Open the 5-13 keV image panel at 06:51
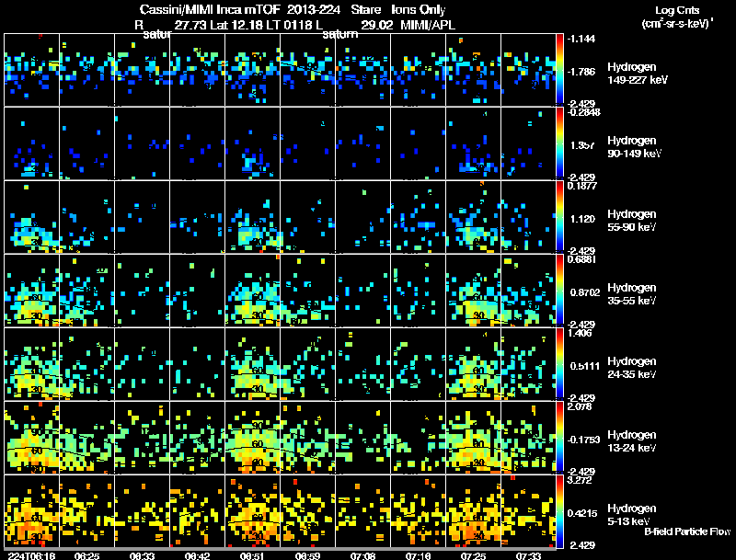736x560 pixels. tap(252, 511)
